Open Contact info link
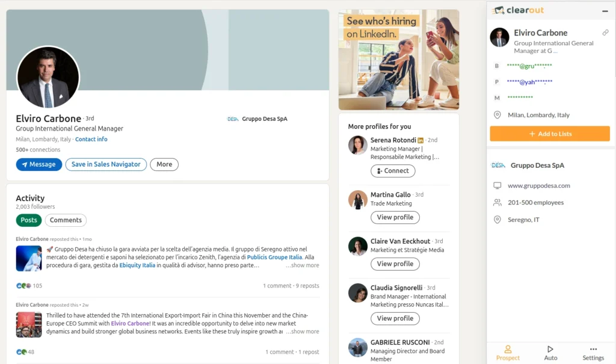Viewport: 616px width, 364px height. tap(91, 139)
